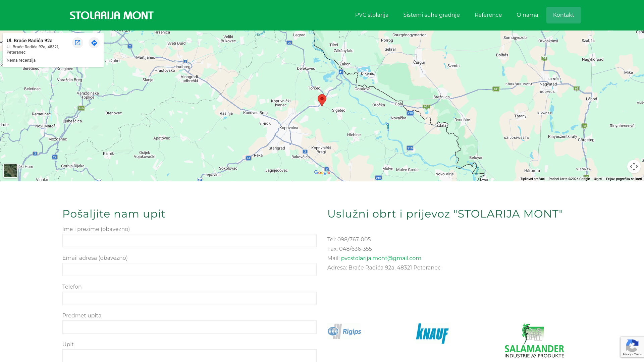Click the blue directions icon
The width and height of the screenshot is (644, 362).
(x=94, y=43)
